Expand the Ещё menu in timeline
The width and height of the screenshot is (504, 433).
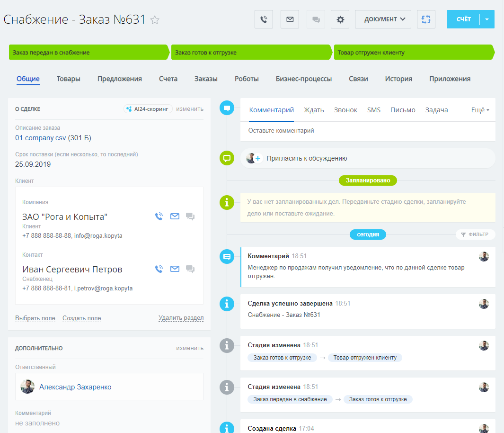click(480, 110)
